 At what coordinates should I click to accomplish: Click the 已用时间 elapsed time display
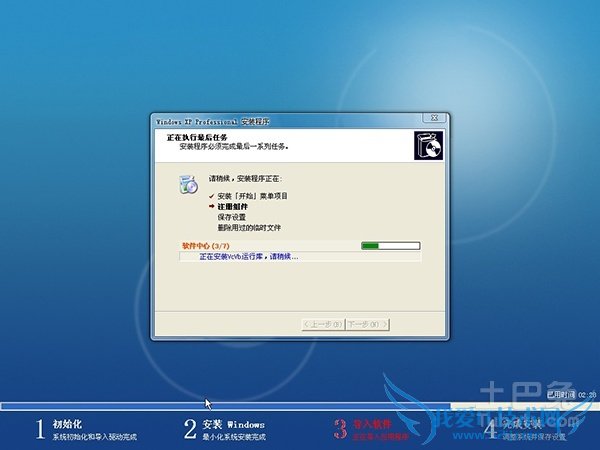pos(571,395)
